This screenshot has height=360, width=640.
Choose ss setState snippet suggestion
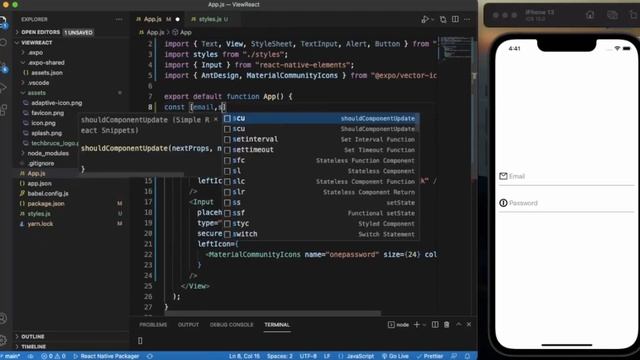[x=320, y=202]
